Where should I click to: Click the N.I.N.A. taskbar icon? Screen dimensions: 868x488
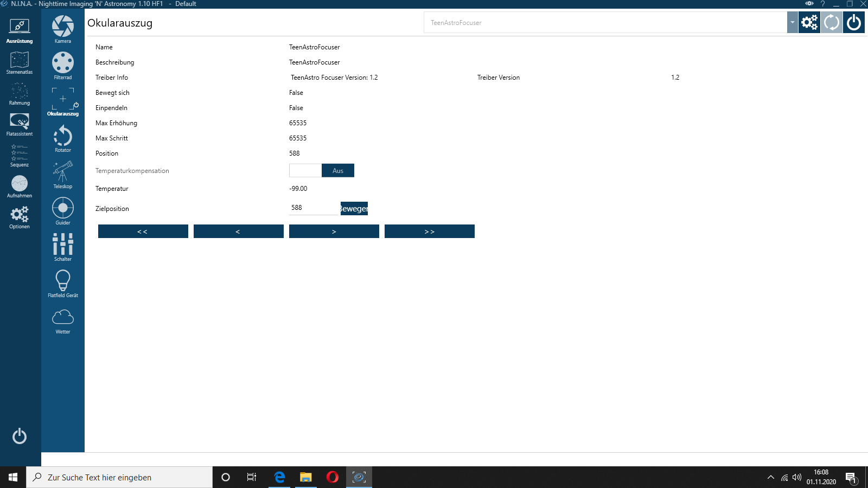(359, 477)
